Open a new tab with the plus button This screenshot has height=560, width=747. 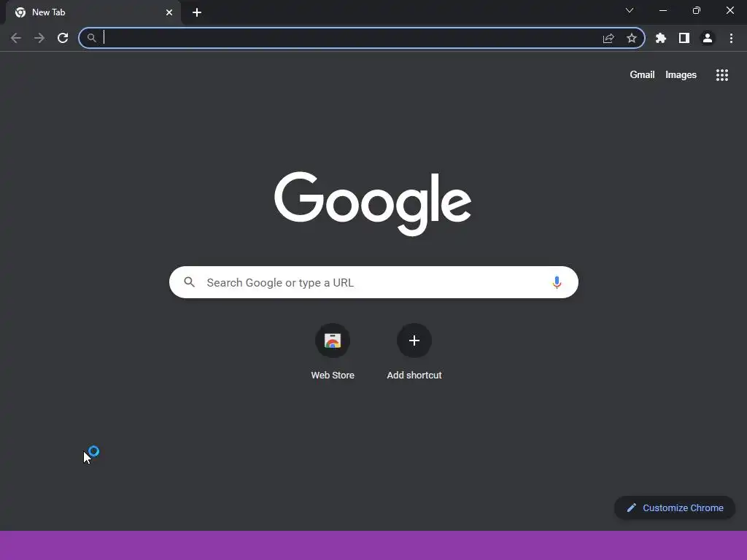[197, 12]
